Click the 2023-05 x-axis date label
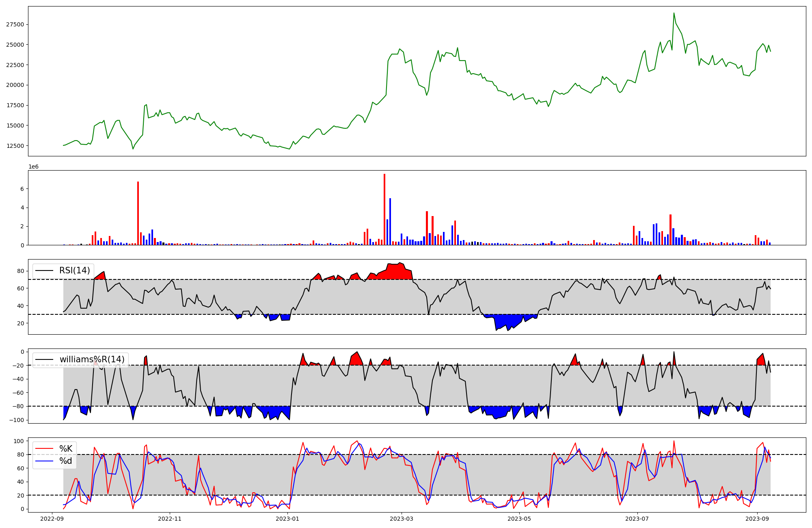 pos(519,519)
